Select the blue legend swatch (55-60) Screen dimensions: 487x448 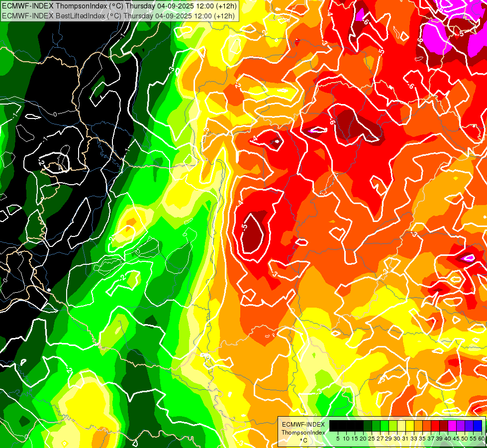point(478,426)
